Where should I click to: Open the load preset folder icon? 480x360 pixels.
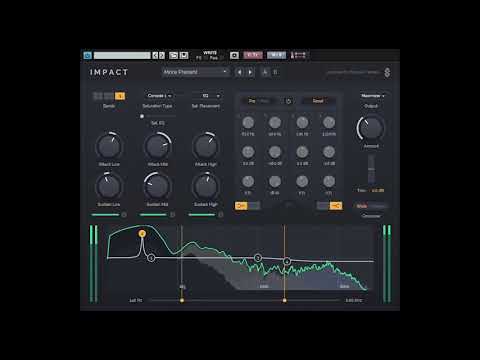pyautogui.click(x=173, y=55)
